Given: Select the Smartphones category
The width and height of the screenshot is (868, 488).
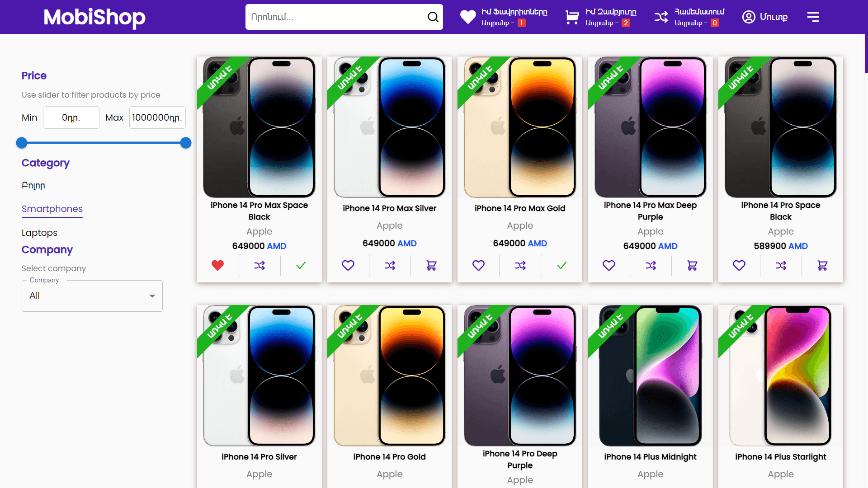Looking at the screenshot, I should (x=52, y=209).
